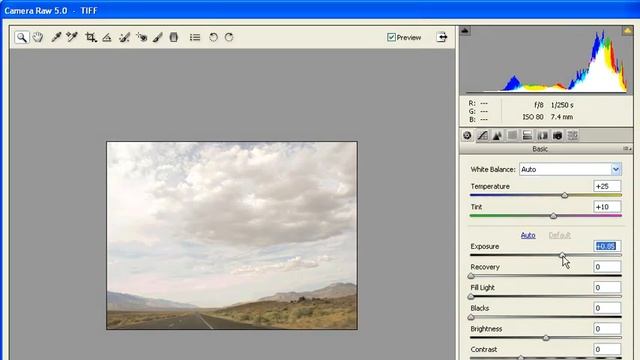Click the Tint value field

607,207
